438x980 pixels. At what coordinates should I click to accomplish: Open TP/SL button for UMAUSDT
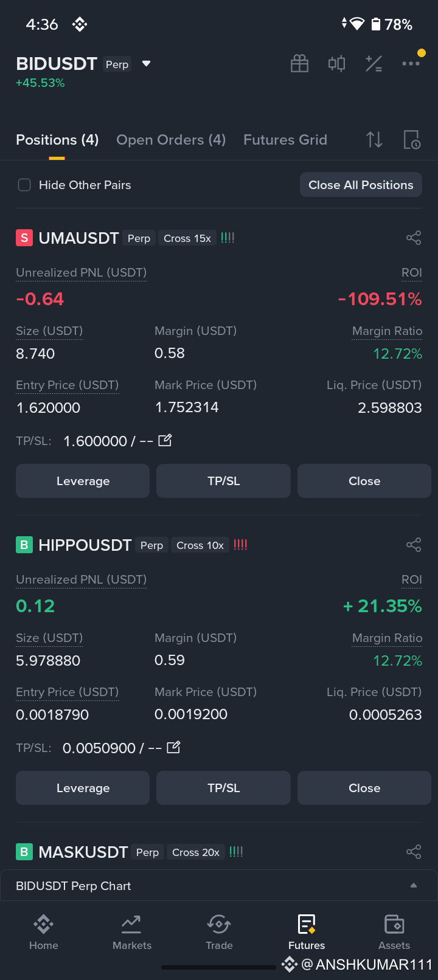click(224, 481)
